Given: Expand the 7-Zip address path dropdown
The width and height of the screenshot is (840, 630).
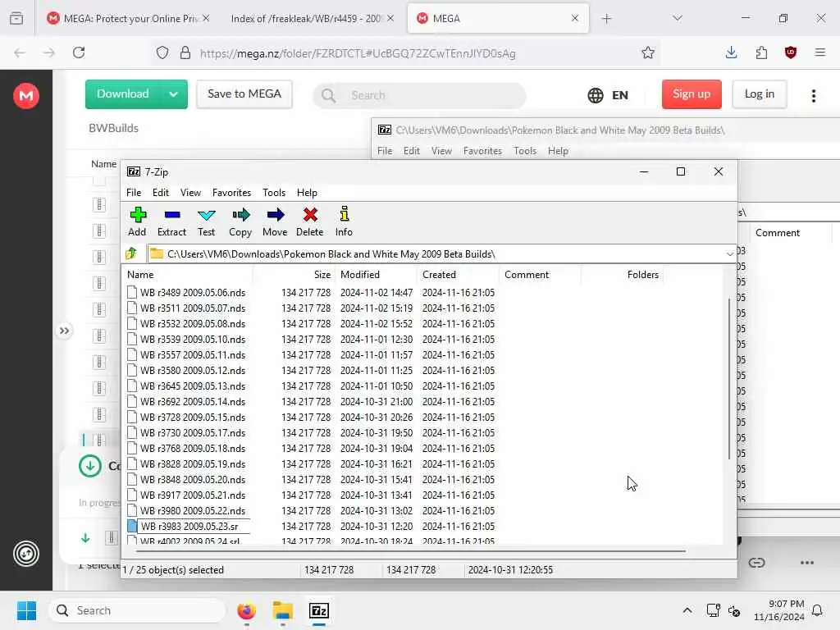Looking at the screenshot, I should pyautogui.click(x=729, y=254).
